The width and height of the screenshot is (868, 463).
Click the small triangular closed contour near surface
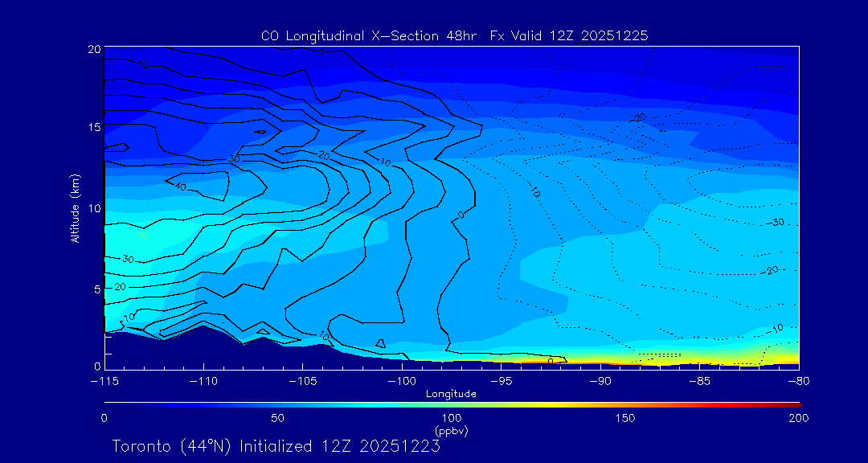(x=380, y=343)
